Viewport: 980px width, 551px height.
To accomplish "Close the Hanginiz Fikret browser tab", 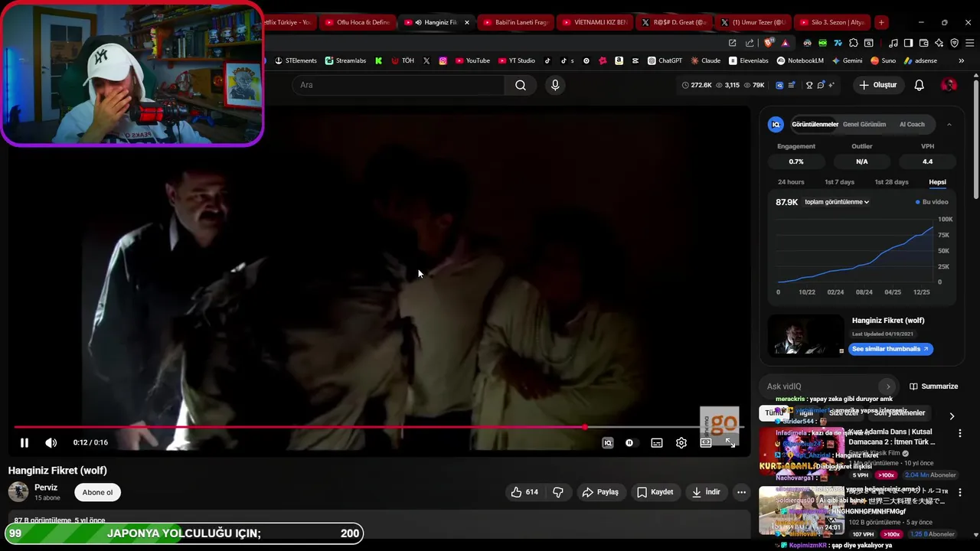I will pos(467,22).
